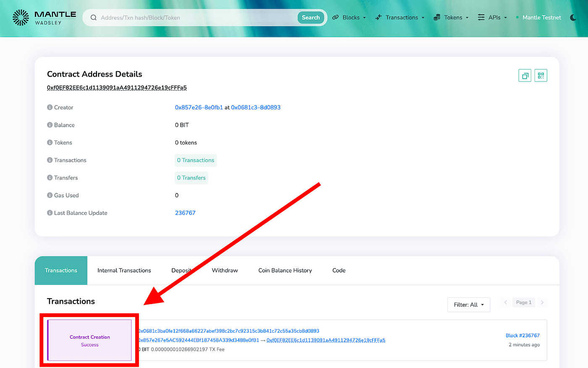This screenshot has height=368, width=588.
Task: Click the info icon next to Creator
Action: click(x=50, y=107)
